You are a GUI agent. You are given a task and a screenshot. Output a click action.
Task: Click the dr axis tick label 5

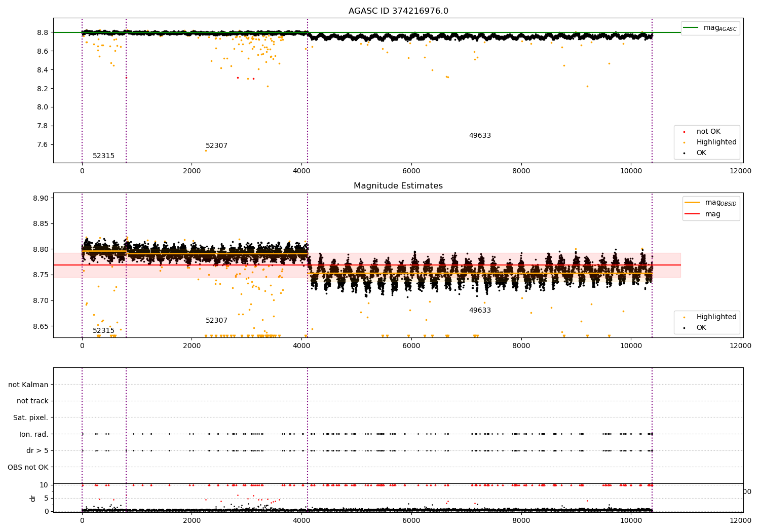46,498
